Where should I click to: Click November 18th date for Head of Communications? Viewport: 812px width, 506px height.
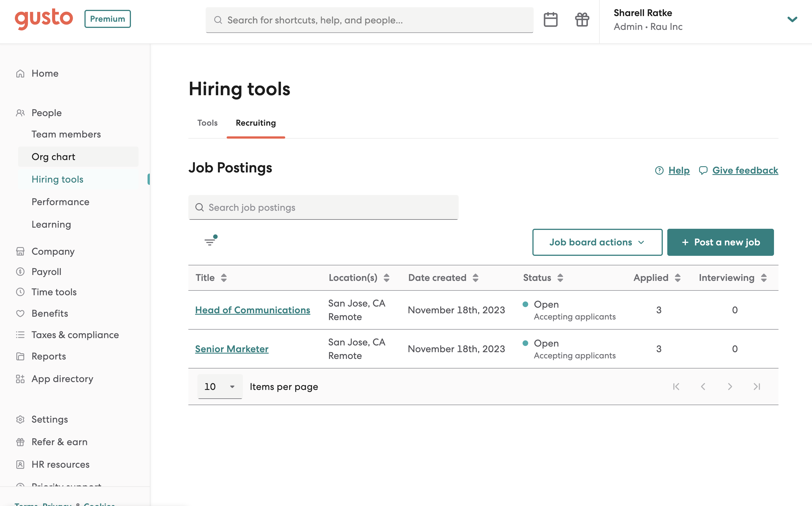456,310
